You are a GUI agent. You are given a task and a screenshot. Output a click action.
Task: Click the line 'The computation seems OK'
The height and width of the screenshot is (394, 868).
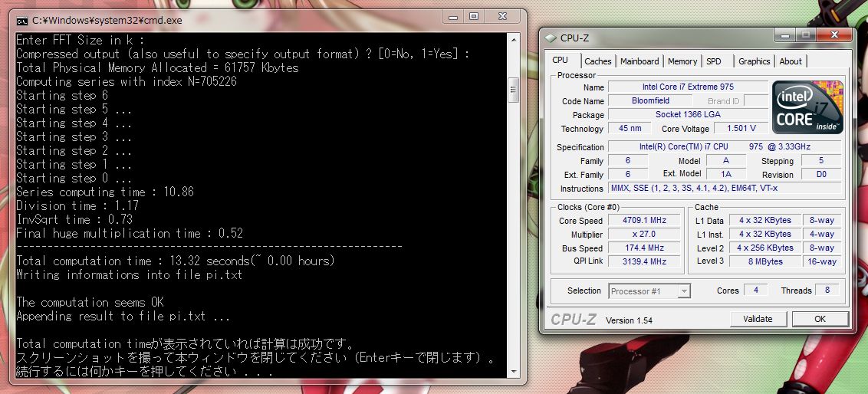click(x=90, y=302)
